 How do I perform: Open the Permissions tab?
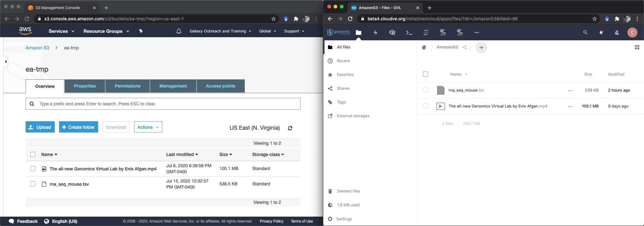[128, 86]
